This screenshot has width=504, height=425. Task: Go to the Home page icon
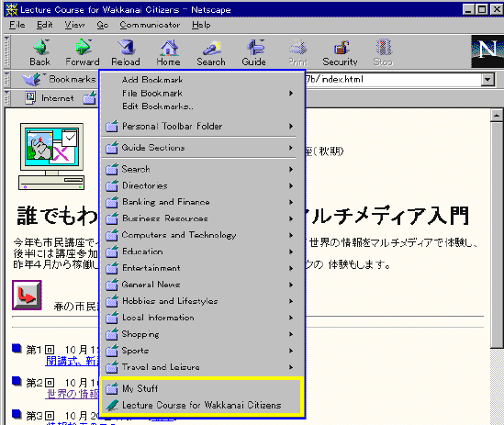point(168,48)
